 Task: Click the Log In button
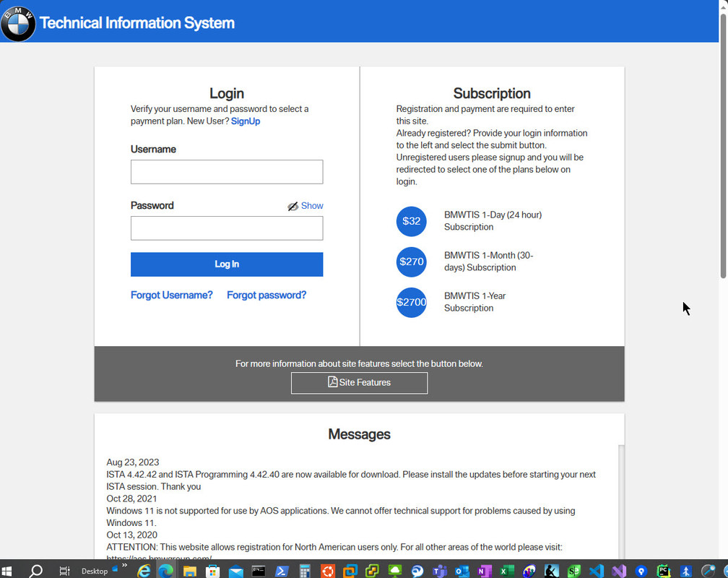pyautogui.click(x=227, y=264)
